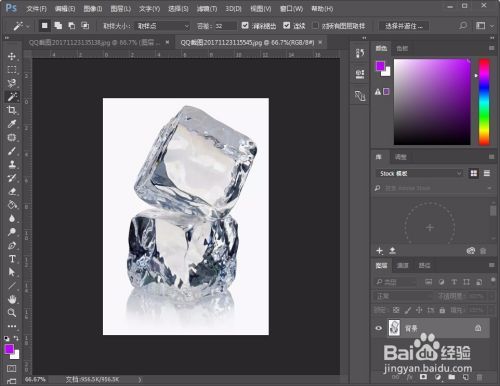500x386 pixels.
Task: Open the 帮助(H) Help menu
Action: click(322, 9)
